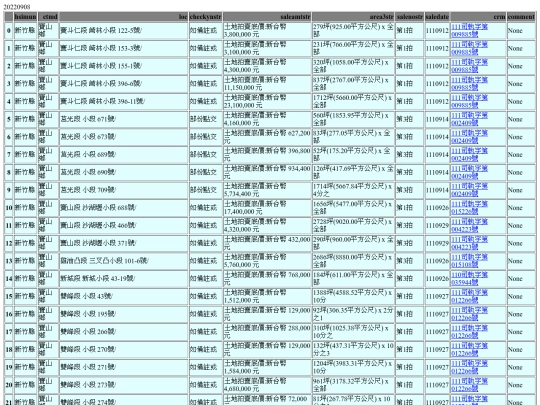This screenshot has width=540, height=405.
Task: Open the crm link in row 20
Action: pyautogui.click(x=469, y=385)
